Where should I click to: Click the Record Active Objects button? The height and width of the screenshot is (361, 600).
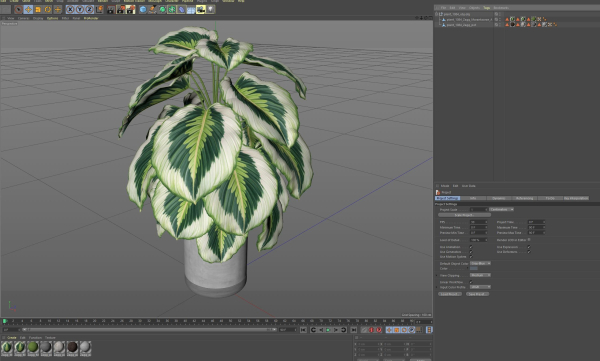[x=371, y=330]
